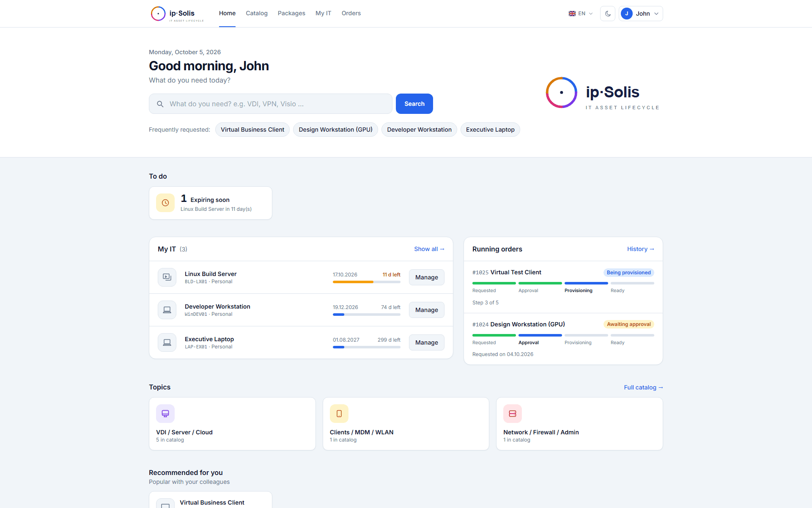This screenshot has height=508, width=812.
Task: Manage the Linux Build Server
Action: pyautogui.click(x=427, y=277)
